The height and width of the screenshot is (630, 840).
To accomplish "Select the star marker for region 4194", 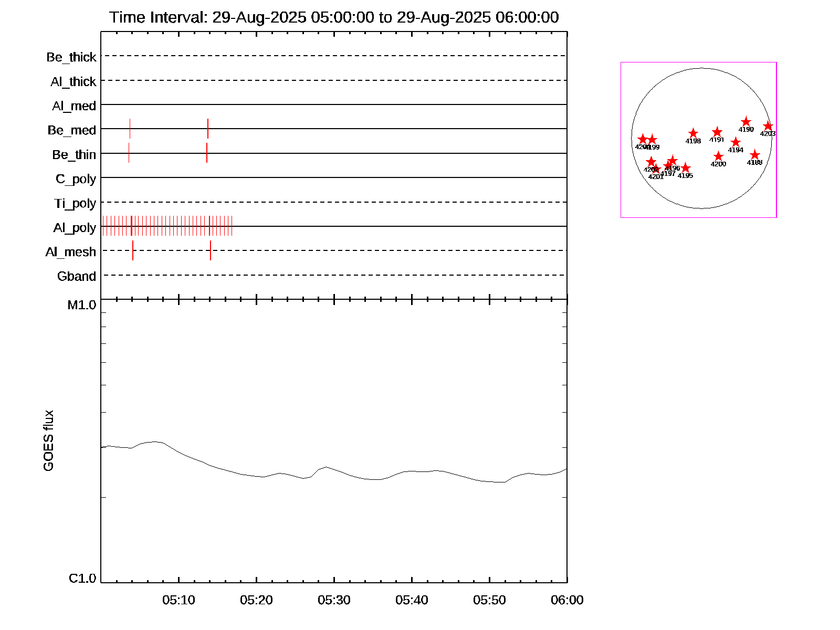I will [x=736, y=142].
